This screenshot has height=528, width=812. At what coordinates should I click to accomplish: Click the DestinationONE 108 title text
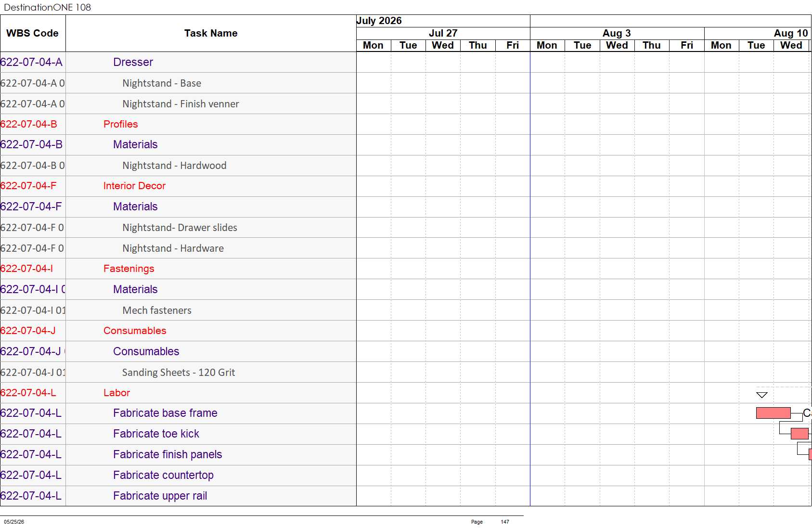pyautogui.click(x=47, y=7)
